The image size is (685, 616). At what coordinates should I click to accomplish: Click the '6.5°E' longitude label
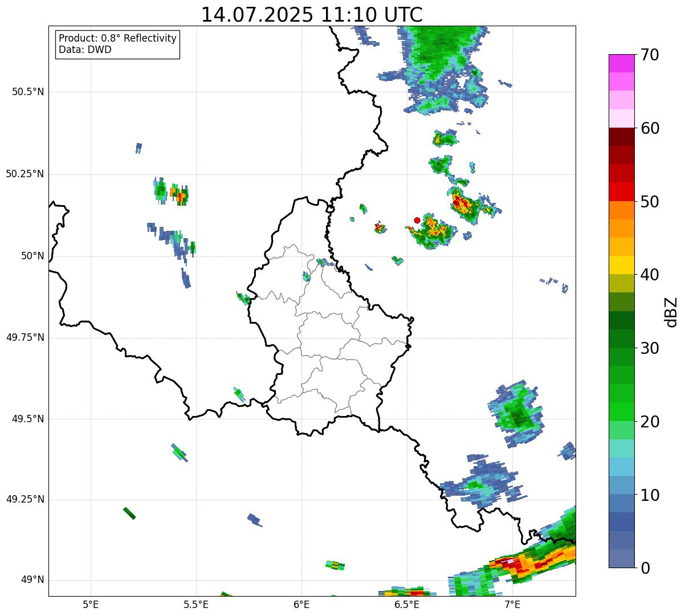pyautogui.click(x=407, y=604)
